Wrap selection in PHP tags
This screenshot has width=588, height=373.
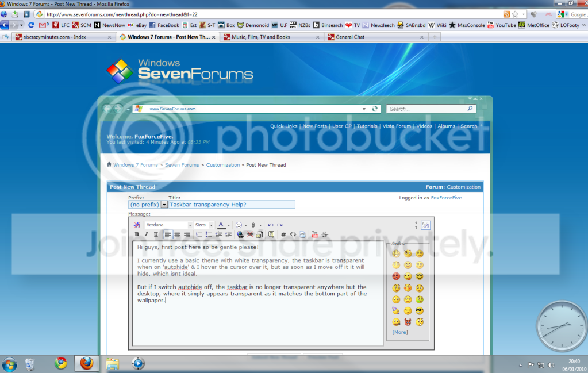click(x=303, y=234)
